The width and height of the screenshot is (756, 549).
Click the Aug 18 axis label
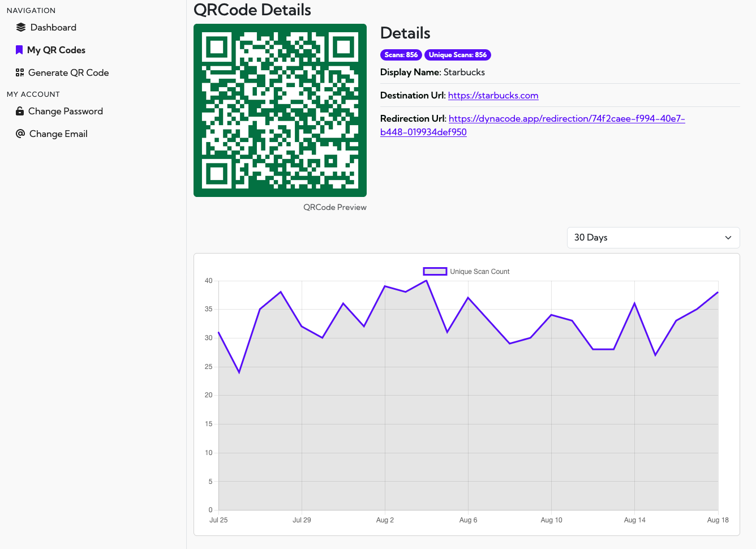[718, 520]
